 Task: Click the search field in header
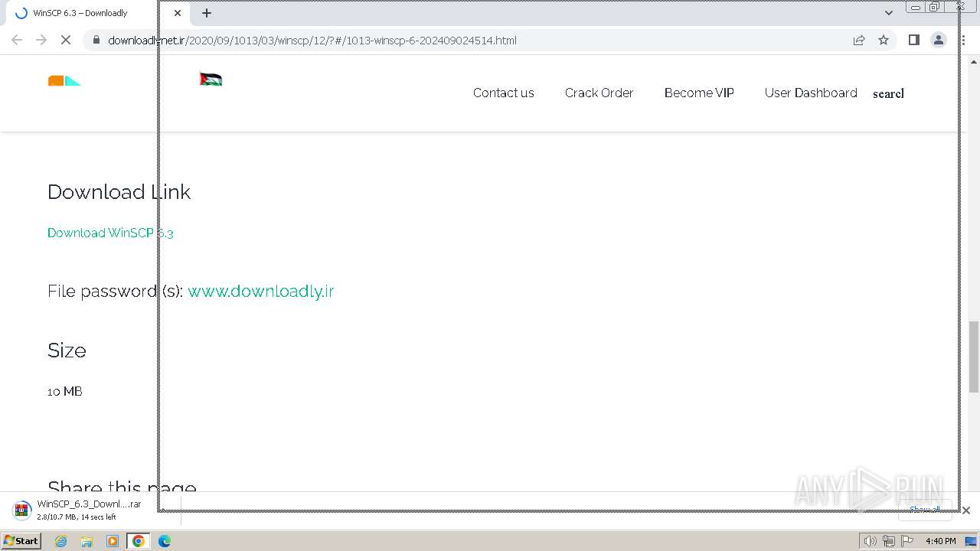(888, 93)
